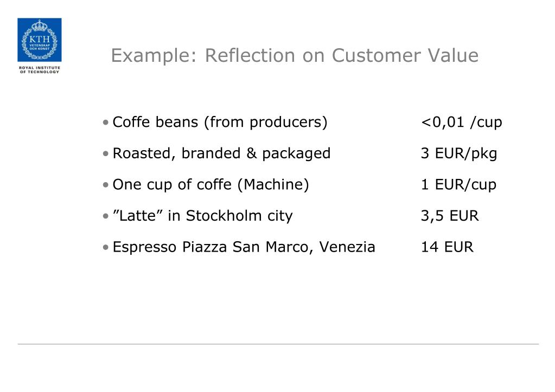Screen dimensions: 555x392
Task: Click the horizontal footer divider line
Action: pyautogui.click(x=278, y=344)
